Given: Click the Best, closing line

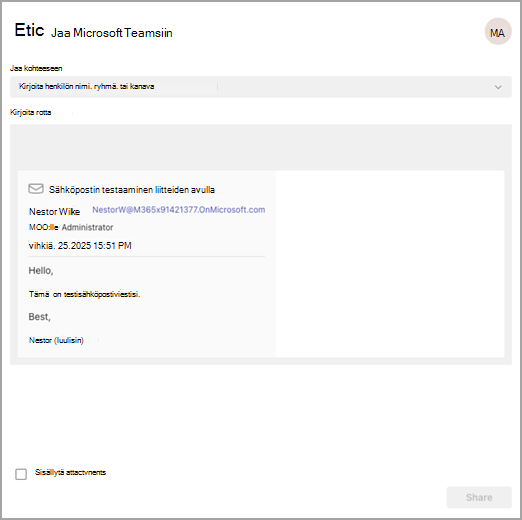Looking at the screenshot, I should point(39,317).
